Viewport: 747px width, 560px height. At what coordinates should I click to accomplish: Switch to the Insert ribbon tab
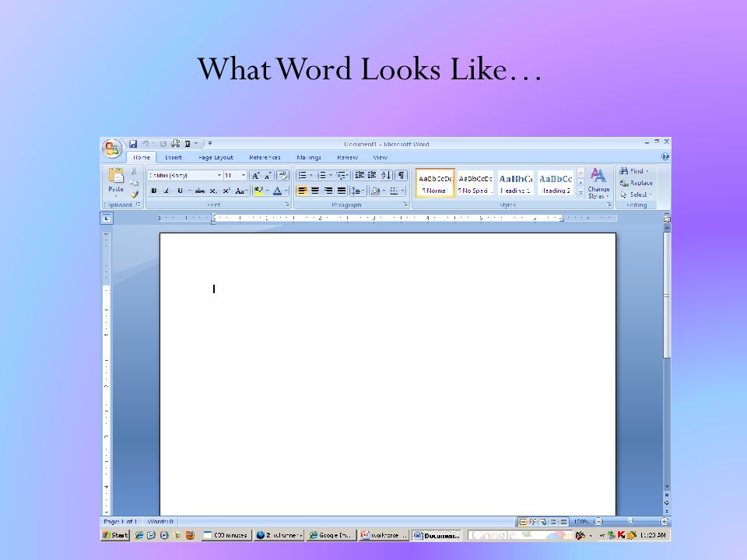click(x=174, y=157)
